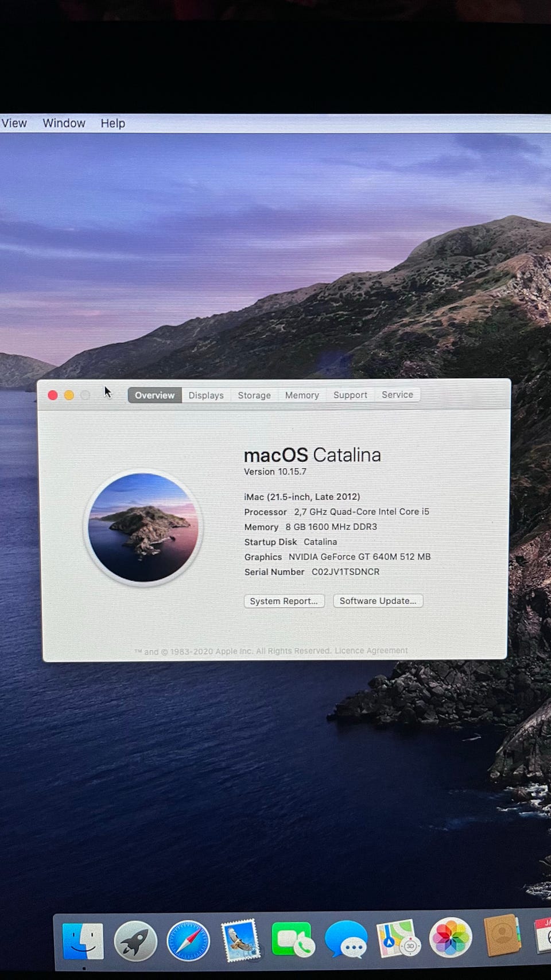Click the iMac (21.5-inch, Late 2012) text
The width and height of the screenshot is (551, 980).
[302, 497]
